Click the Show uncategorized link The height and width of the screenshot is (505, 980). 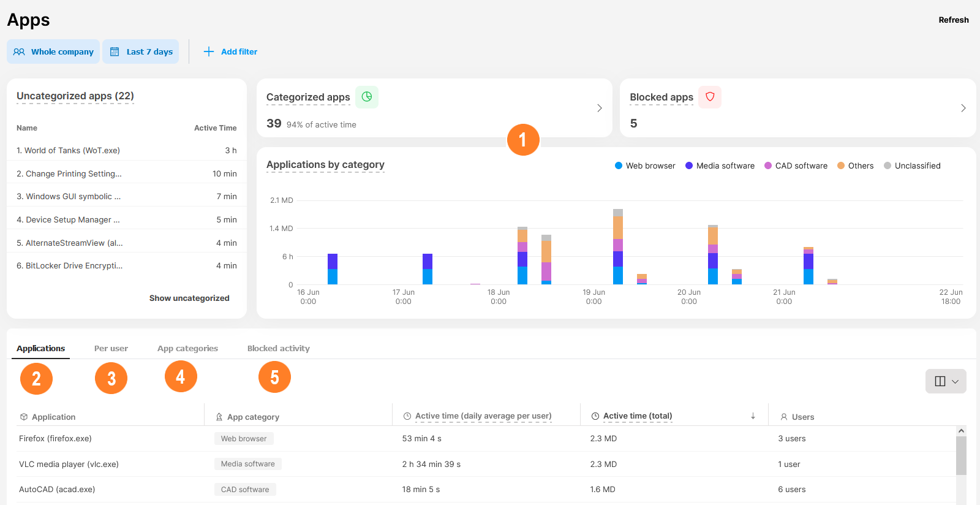coord(189,298)
